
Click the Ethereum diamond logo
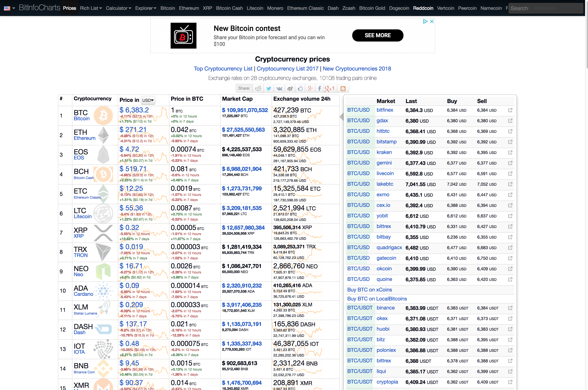103,135
